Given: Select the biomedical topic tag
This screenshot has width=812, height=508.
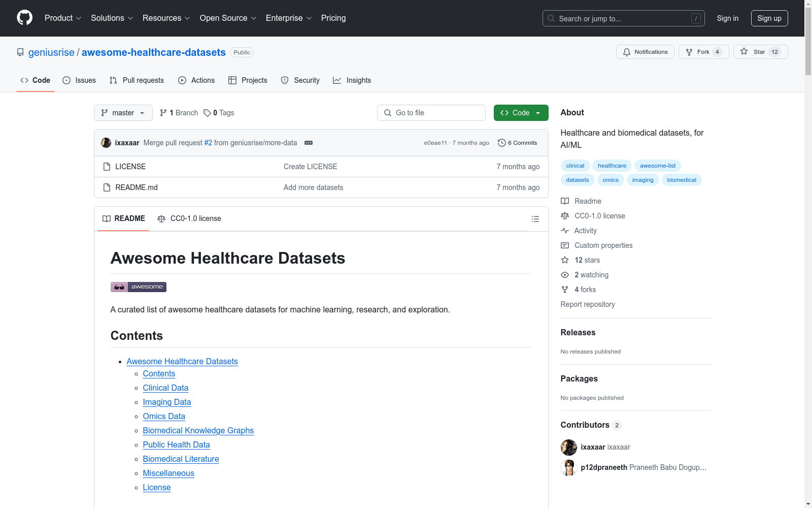Looking at the screenshot, I should [682, 180].
